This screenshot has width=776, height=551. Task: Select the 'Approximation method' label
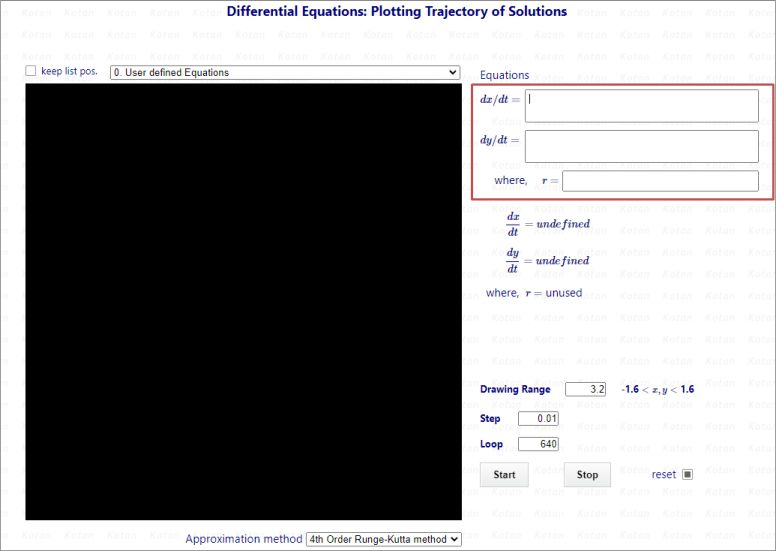(x=243, y=539)
